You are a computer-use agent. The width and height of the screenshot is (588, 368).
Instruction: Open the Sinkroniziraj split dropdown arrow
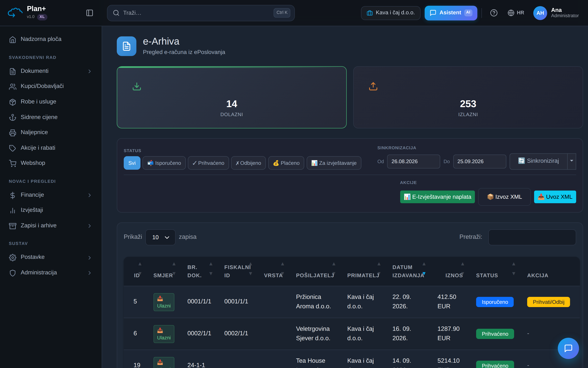click(571, 161)
